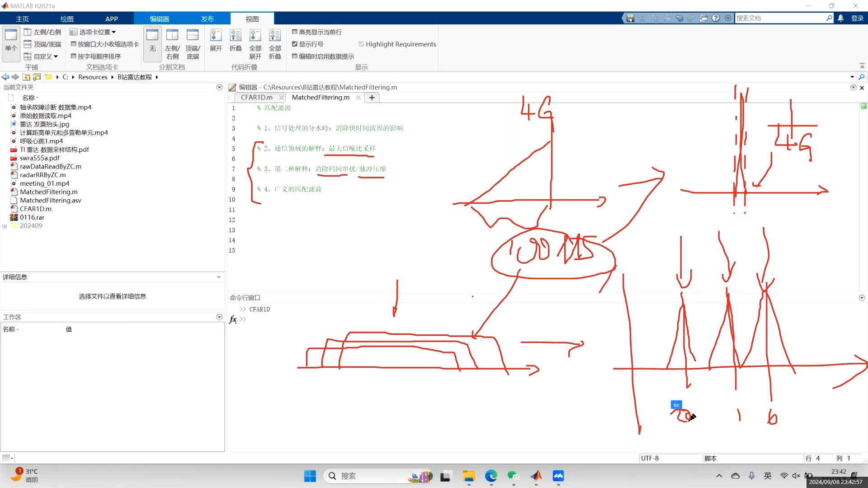Screen dimensions: 868x488
Task: Click the Up one level folder icon
Action: pyautogui.click(x=26, y=77)
